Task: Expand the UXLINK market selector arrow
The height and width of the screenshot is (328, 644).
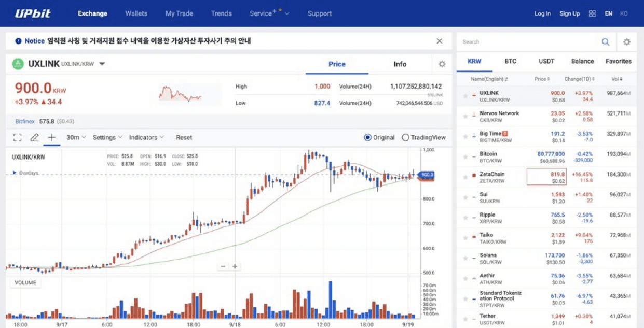Action: click(102, 64)
